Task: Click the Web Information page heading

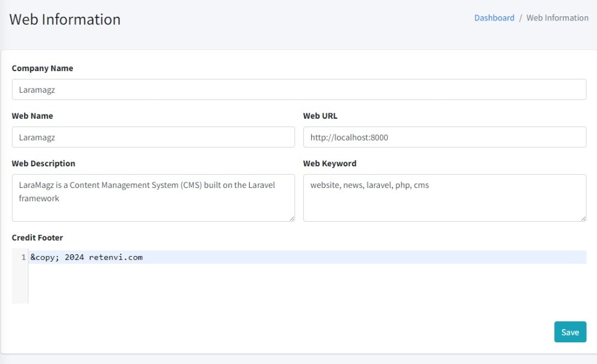Action: pos(65,19)
